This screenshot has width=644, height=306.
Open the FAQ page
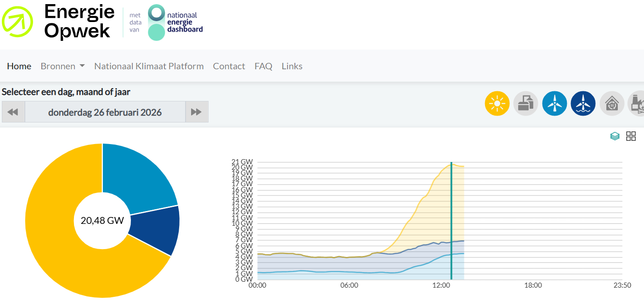pyautogui.click(x=263, y=66)
